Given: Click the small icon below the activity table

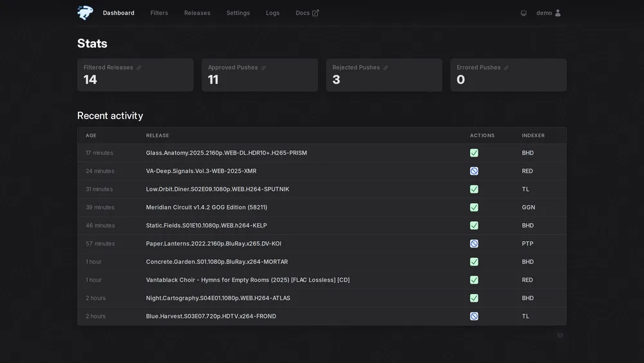Looking at the screenshot, I should point(560,335).
